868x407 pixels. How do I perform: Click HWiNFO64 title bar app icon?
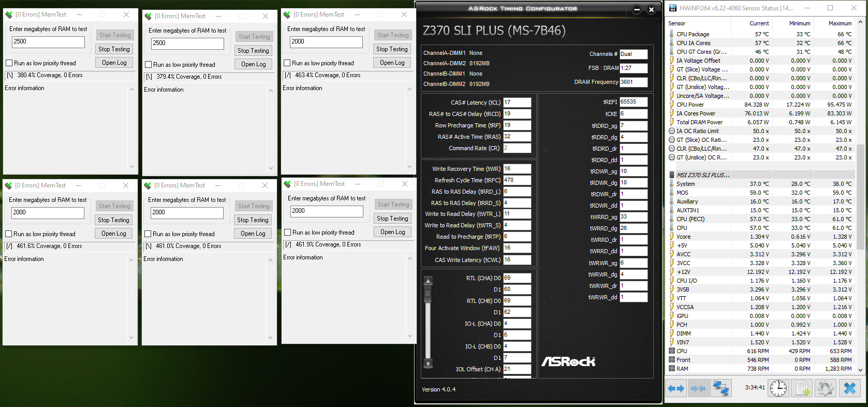coord(673,8)
